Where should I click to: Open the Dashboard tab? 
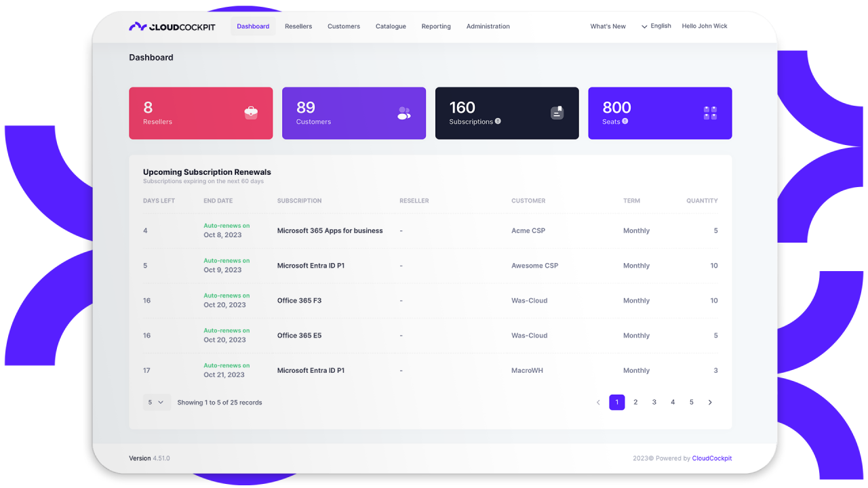click(x=253, y=26)
